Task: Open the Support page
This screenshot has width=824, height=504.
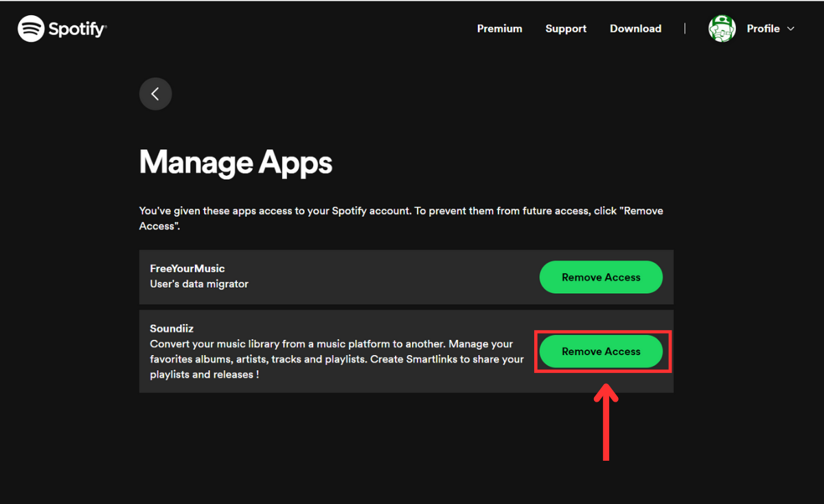Action: 566,29
